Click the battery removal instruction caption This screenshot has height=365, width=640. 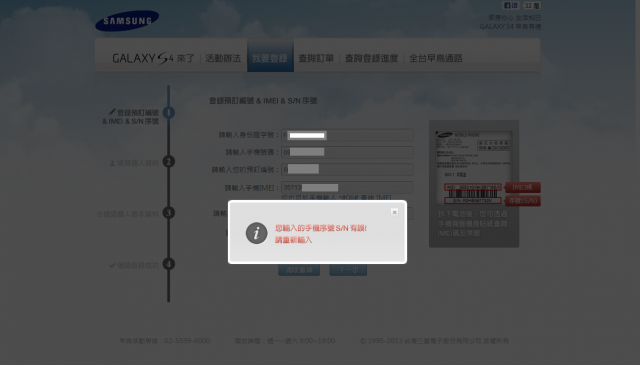[473, 223]
